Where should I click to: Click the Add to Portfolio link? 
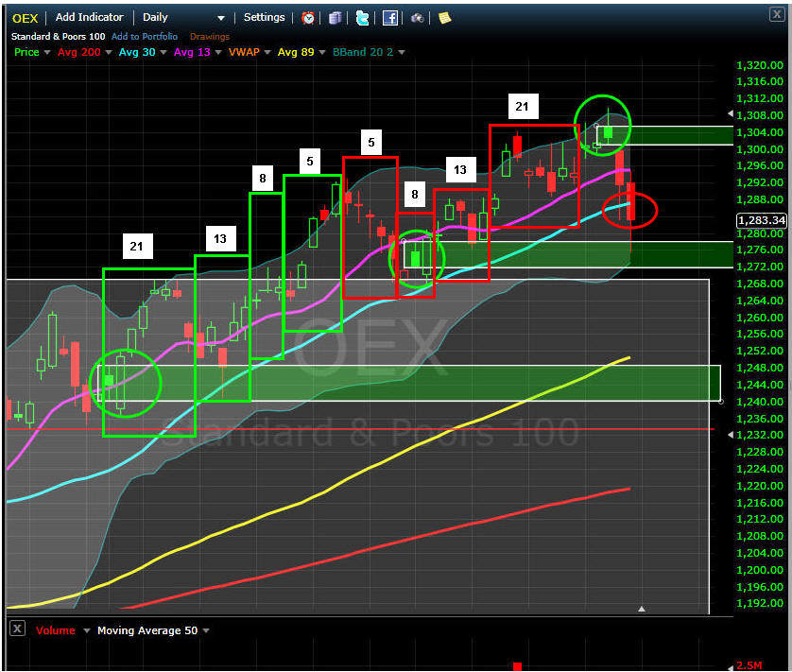pyautogui.click(x=145, y=36)
